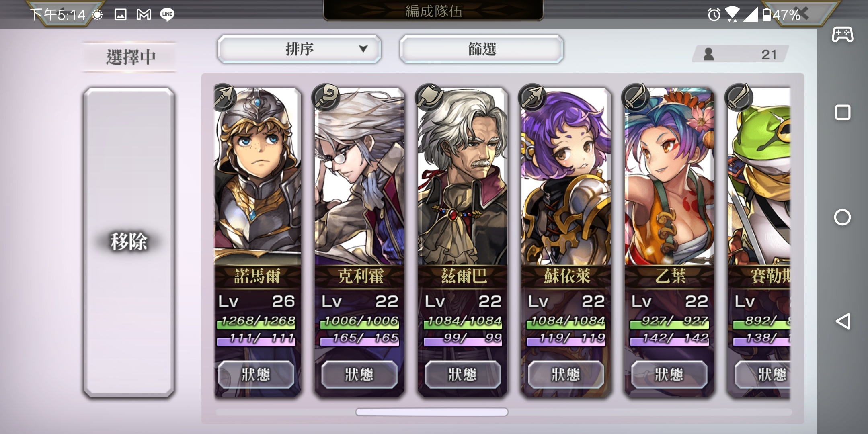Screen dimensions: 868x434
Task: Tap the sword icon on the frog character card
Action: point(739,97)
